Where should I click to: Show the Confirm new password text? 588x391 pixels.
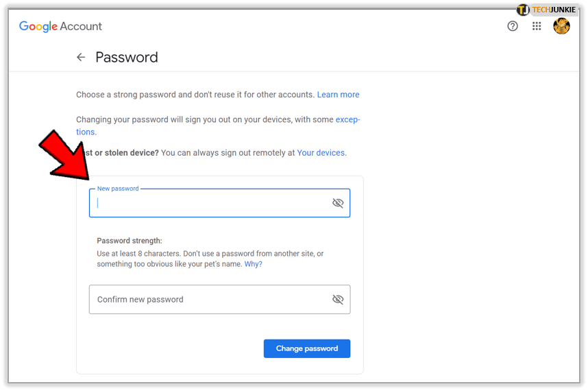[337, 300]
